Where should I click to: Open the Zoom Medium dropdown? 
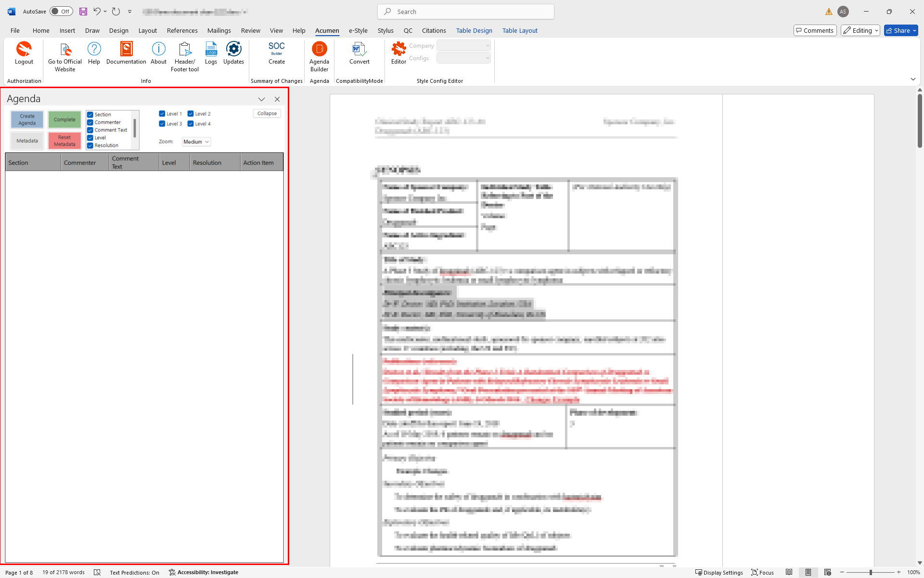[x=196, y=142]
